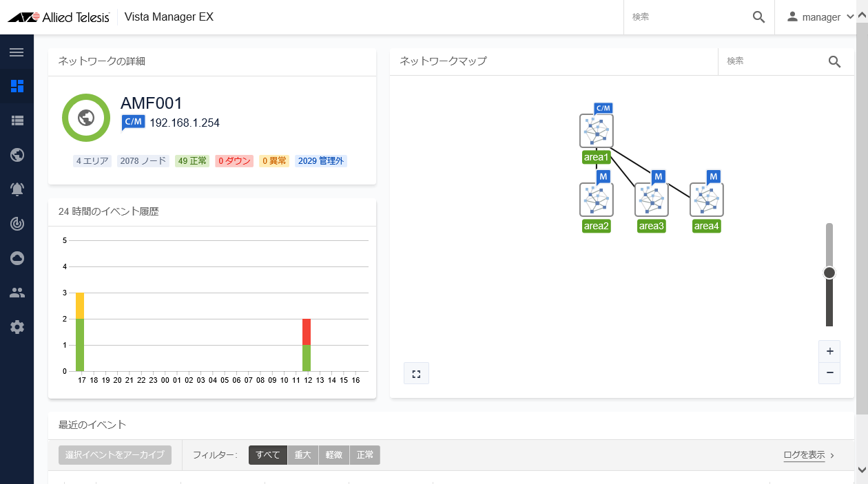Screen dimensions: 868x484
Task: Click the page scrollbar up arrow
Action: tap(862, 15)
